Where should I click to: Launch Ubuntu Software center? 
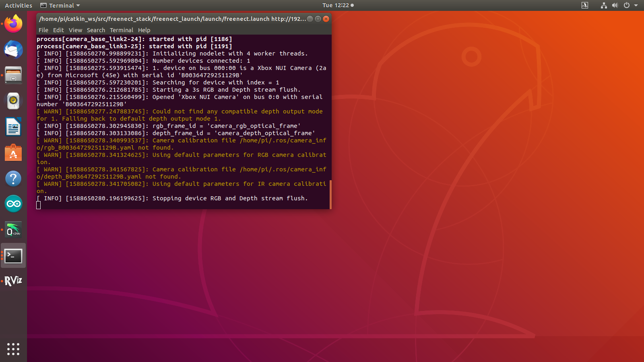(13, 152)
